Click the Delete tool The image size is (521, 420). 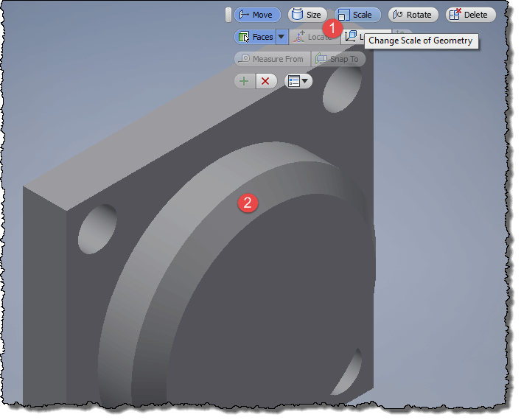pos(470,15)
